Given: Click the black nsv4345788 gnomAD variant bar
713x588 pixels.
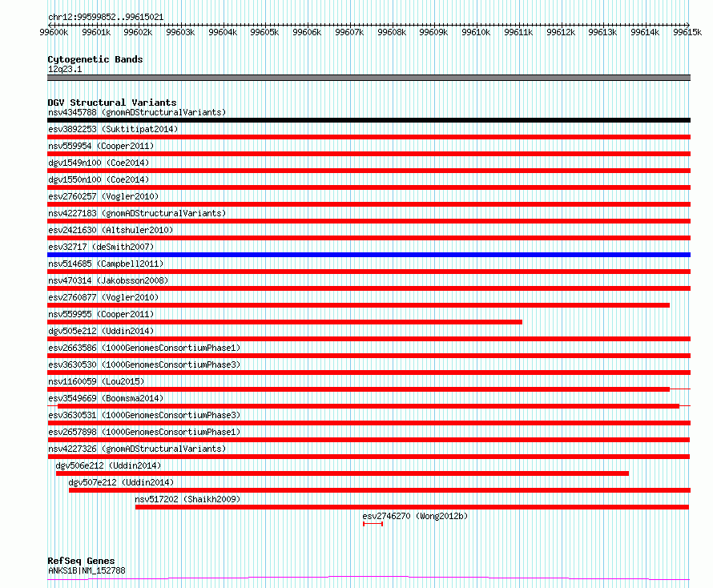Looking at the screenshot, I should point(369,120).
